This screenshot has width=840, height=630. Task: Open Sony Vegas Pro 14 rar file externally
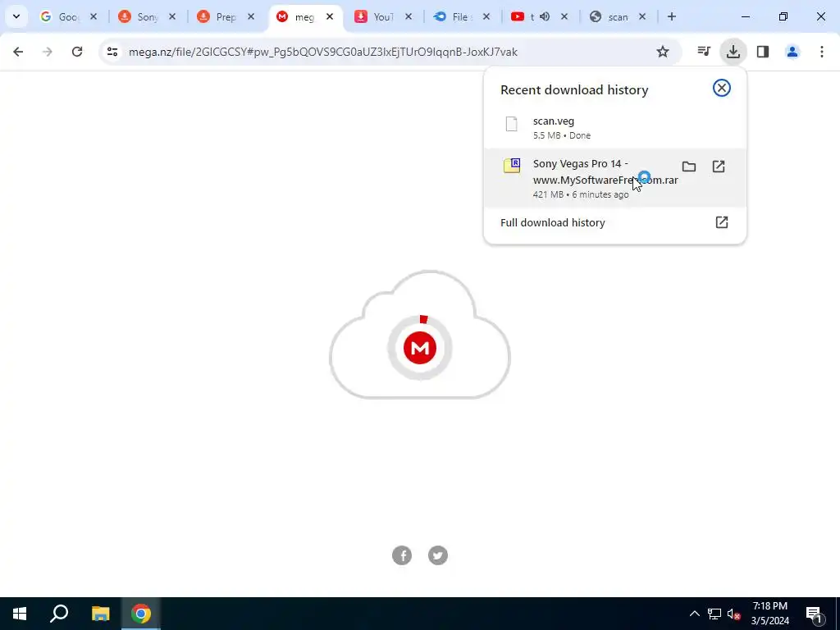tap(719, 167)
